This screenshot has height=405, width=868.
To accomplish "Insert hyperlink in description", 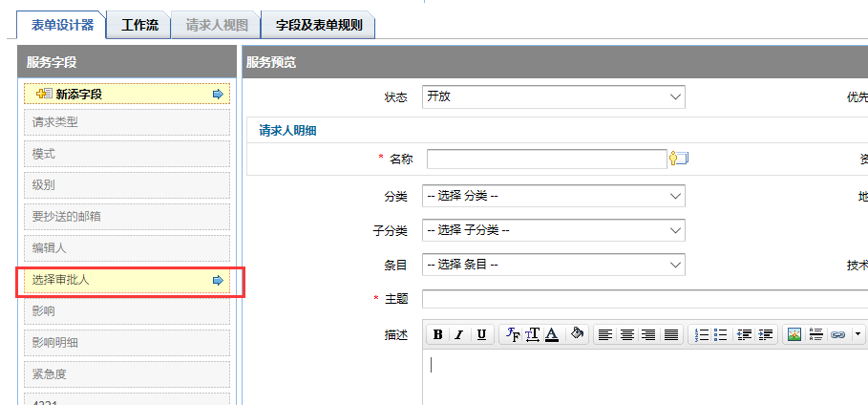I will [x=837, y=334].
